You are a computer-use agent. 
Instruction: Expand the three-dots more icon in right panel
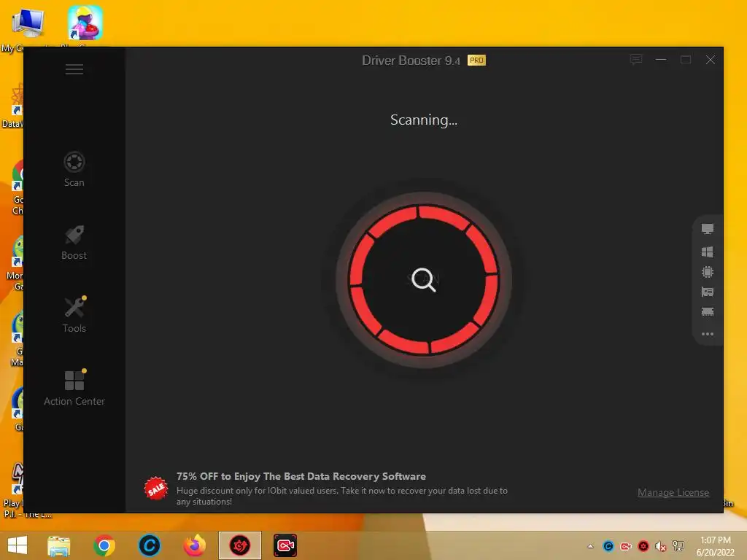coord(708,334)
